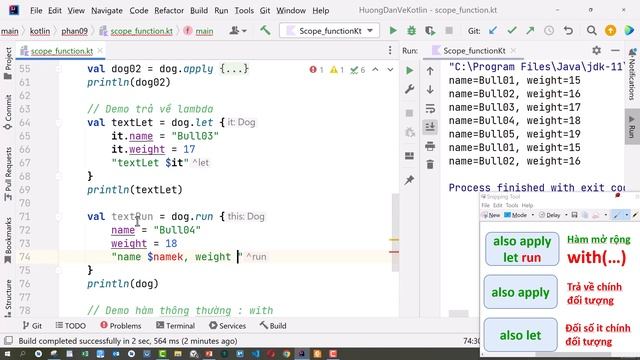This screenshot has height=360, width=640.
Task: Clear all console output trash icon
Action: [430, 164]
